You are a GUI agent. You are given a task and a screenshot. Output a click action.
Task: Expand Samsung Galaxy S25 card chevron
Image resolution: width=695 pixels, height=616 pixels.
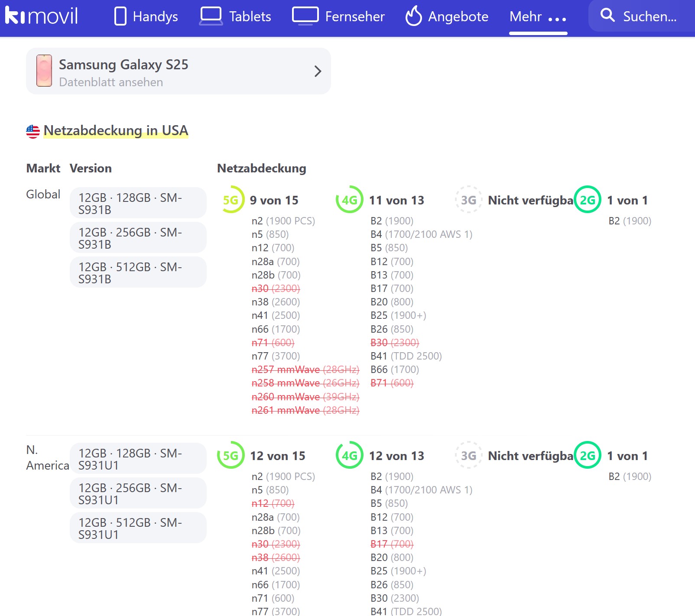pos(318,71)
